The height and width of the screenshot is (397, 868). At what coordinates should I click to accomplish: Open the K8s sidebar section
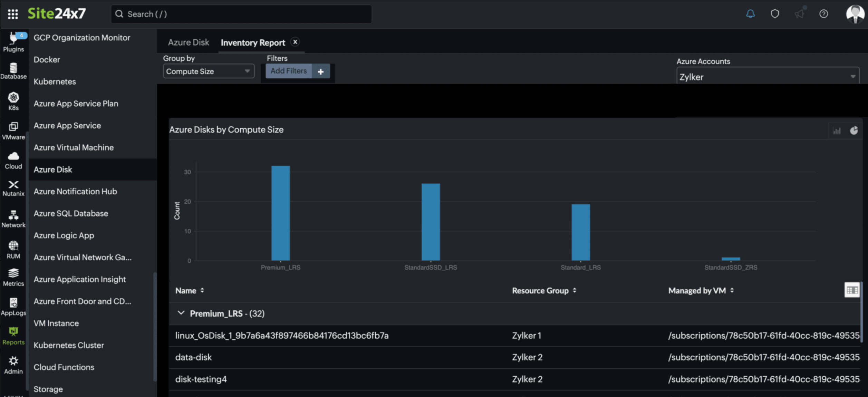point(13,101)
